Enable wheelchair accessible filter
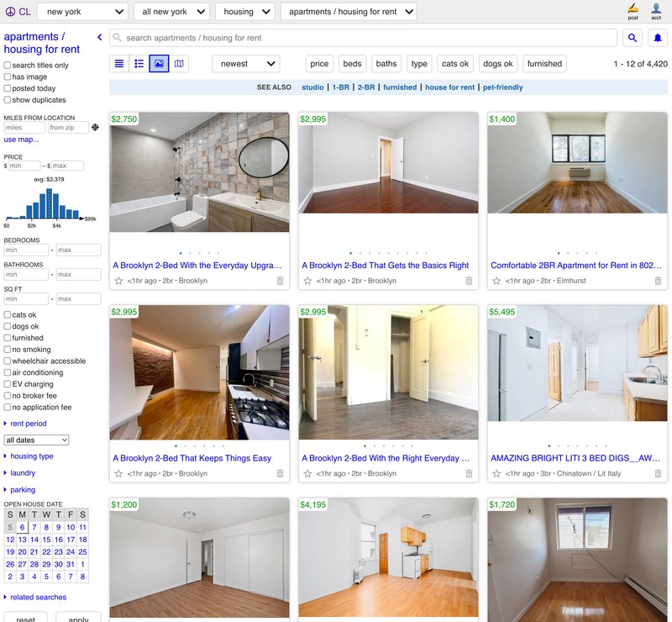This screenshot has width=672, height=622. 8,361
